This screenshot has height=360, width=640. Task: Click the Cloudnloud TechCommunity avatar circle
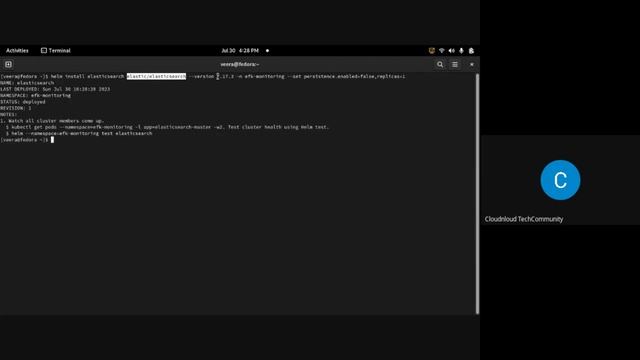click(560, 180)
